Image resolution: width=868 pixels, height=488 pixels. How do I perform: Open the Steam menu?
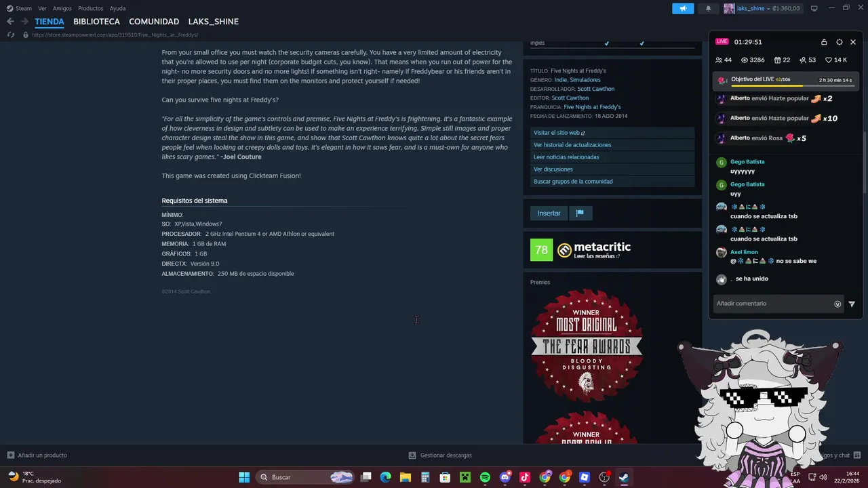pos(19,8)
